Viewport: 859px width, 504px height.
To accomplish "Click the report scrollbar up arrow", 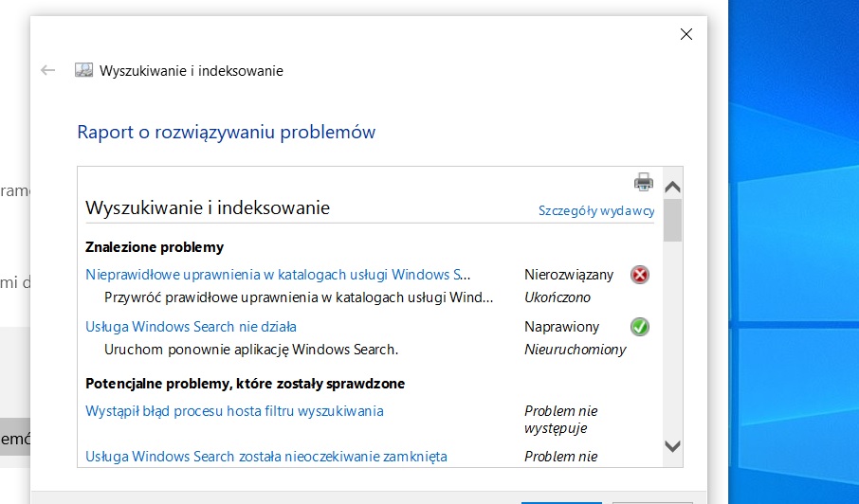I will click(x=672, y=188).
